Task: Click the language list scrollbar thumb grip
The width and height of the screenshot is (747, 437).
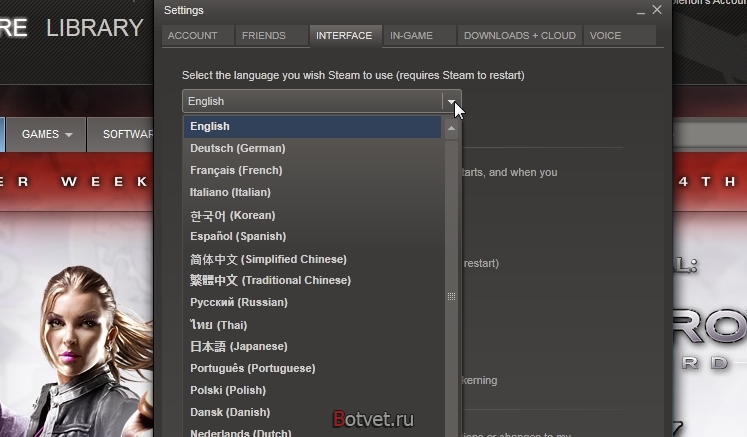Action: pyautogui.click(x=451, y=296)
